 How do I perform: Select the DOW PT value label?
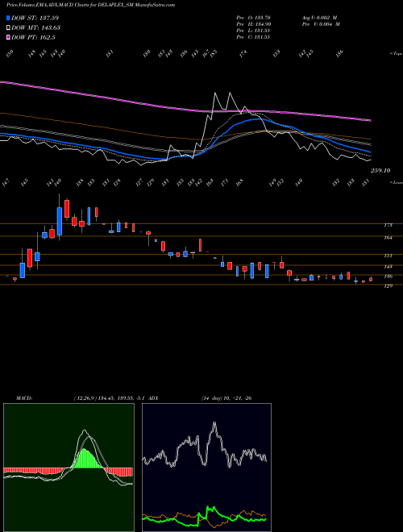point(33,37)
